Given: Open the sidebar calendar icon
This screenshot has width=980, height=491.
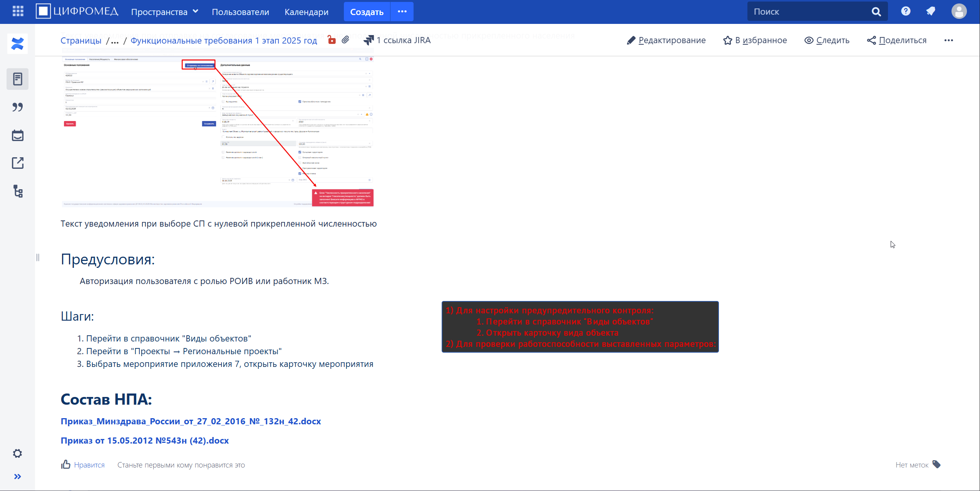Looking at the screenshot, I should (x=18, y=135).
